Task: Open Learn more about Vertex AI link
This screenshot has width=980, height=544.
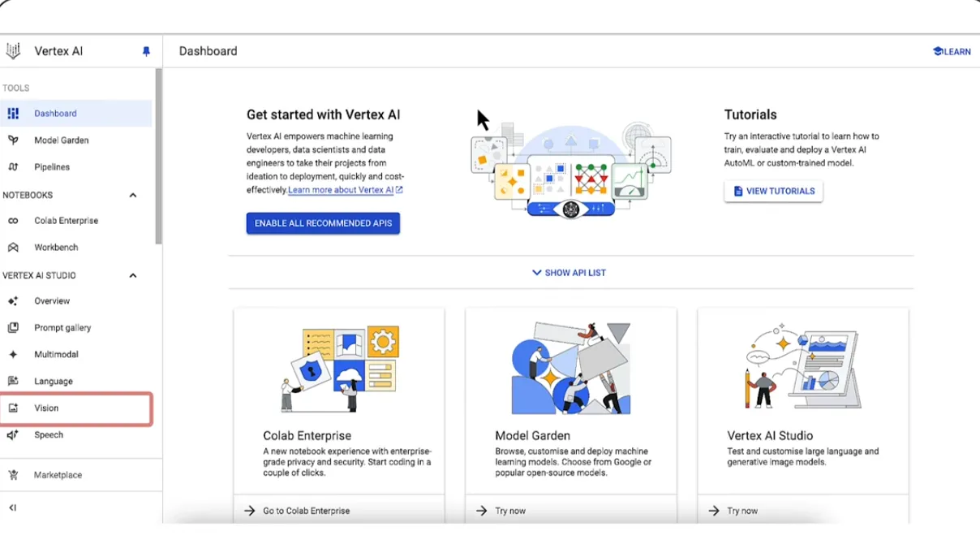Action: pos(346,190)
